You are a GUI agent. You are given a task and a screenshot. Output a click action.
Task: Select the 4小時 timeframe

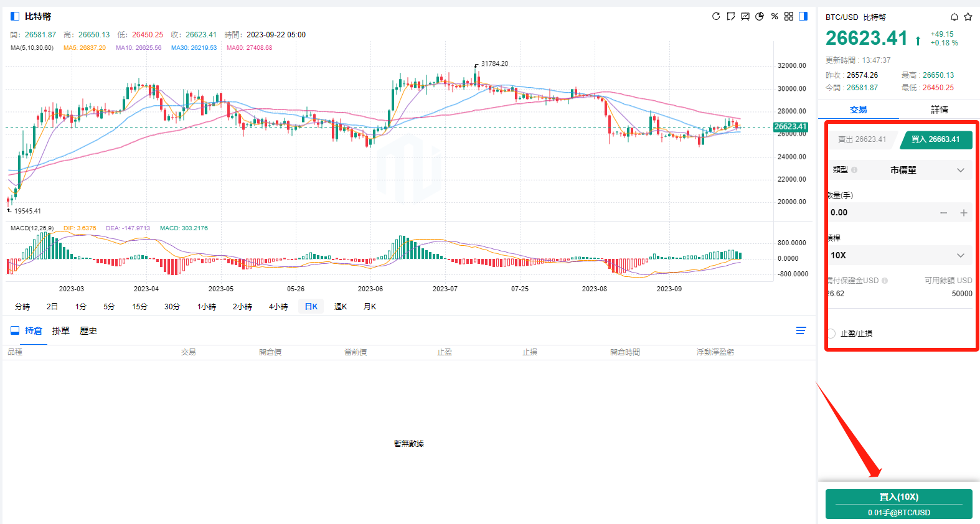tap(278, 307)
